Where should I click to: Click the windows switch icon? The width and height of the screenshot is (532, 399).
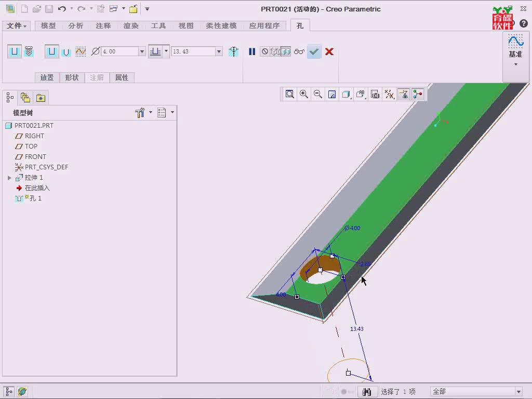[x=113, y=9]
